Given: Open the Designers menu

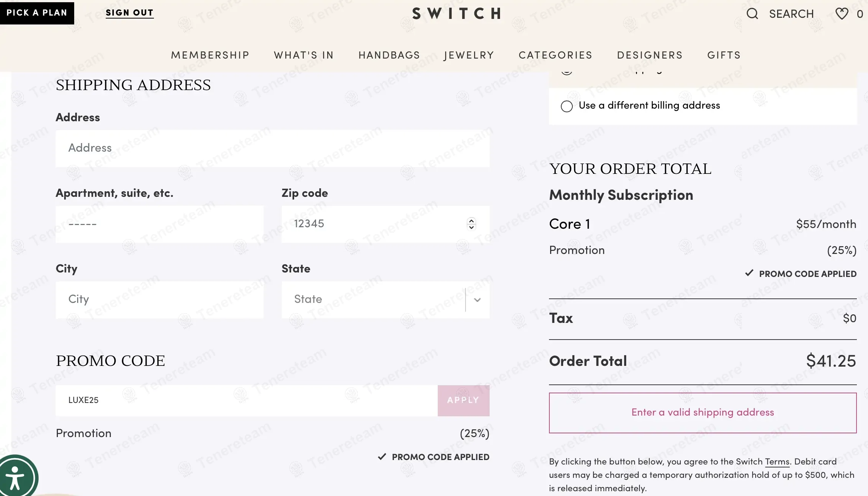Looking at the screenshot, I should [x=650, y=55].
